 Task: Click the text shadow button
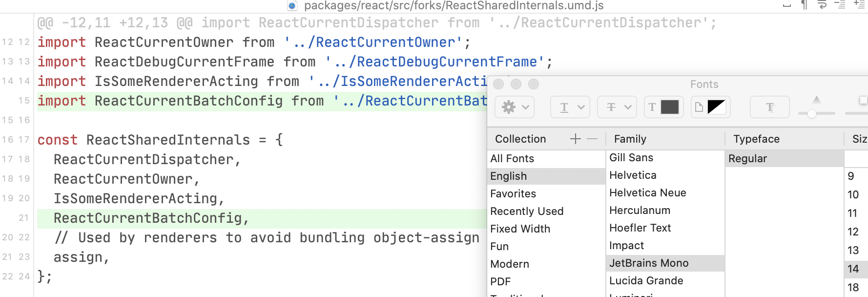click(x=770, y=107)
